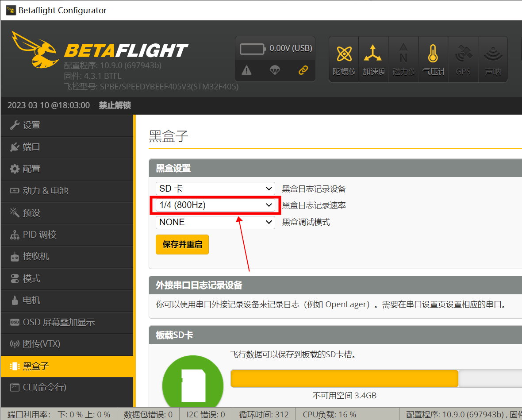Open the 预设 presets tab
Viewport: 522px width, 420px height.
coord(67,213)
